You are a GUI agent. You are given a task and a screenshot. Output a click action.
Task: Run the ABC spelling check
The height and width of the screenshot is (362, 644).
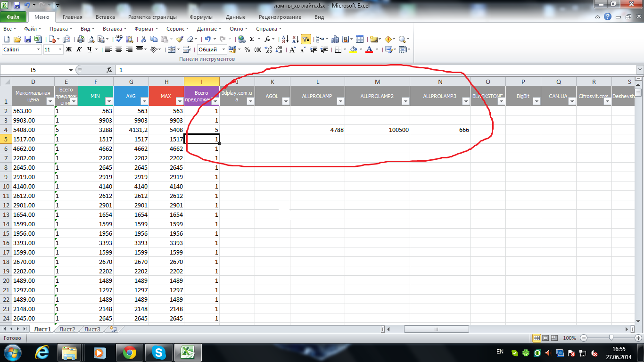pos(119,39)
